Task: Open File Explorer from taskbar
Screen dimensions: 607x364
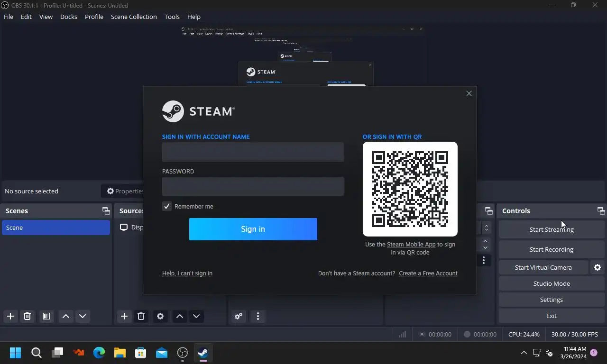Action: tap(120, 353)
